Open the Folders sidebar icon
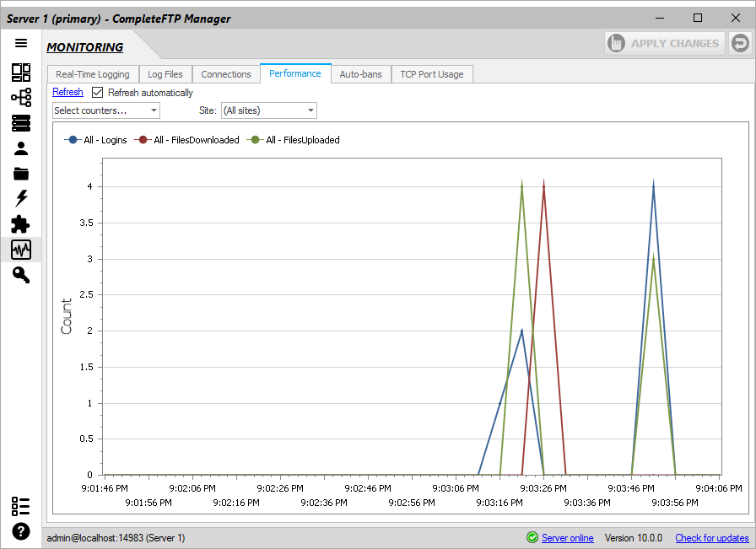 pyautogui.click(x=21, y=174)
